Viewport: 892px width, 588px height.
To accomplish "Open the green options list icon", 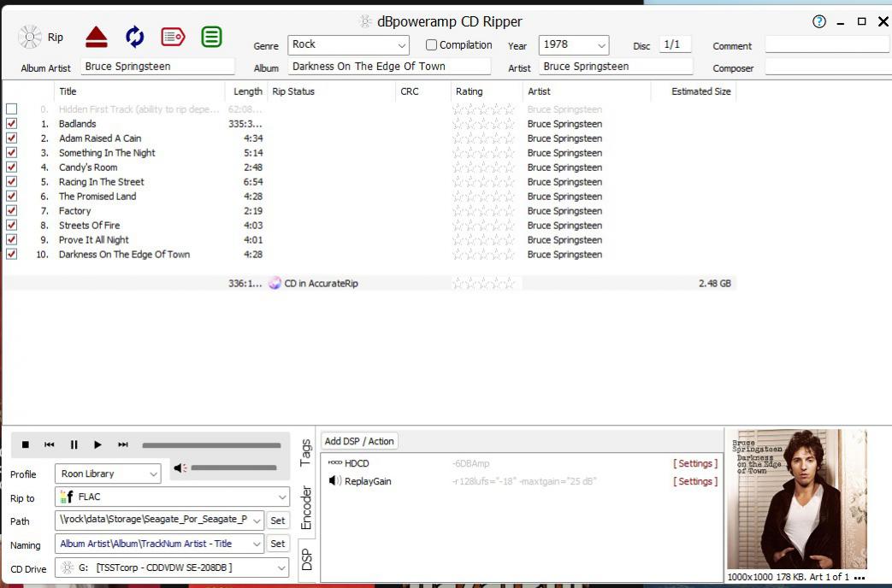I will [x=211, y=37].
